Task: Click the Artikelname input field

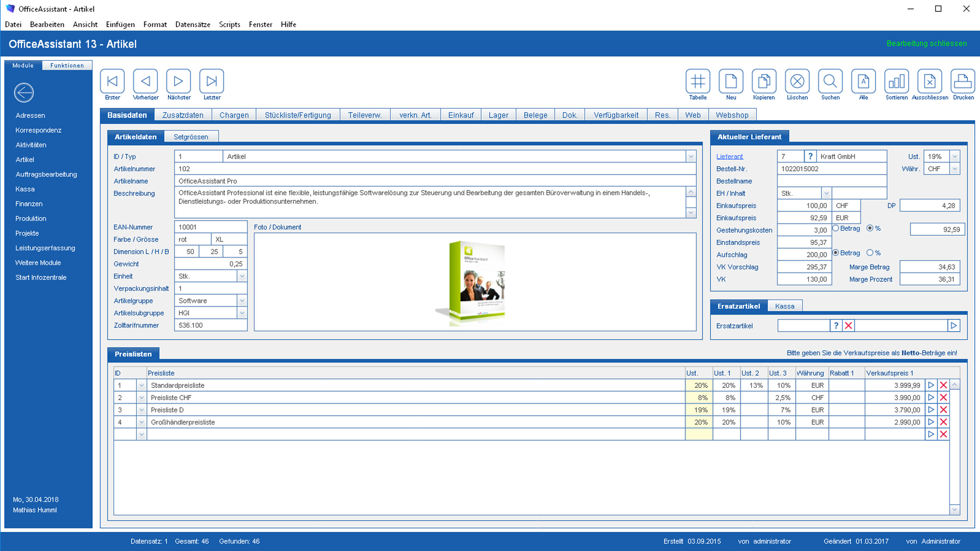Action: 435,181
